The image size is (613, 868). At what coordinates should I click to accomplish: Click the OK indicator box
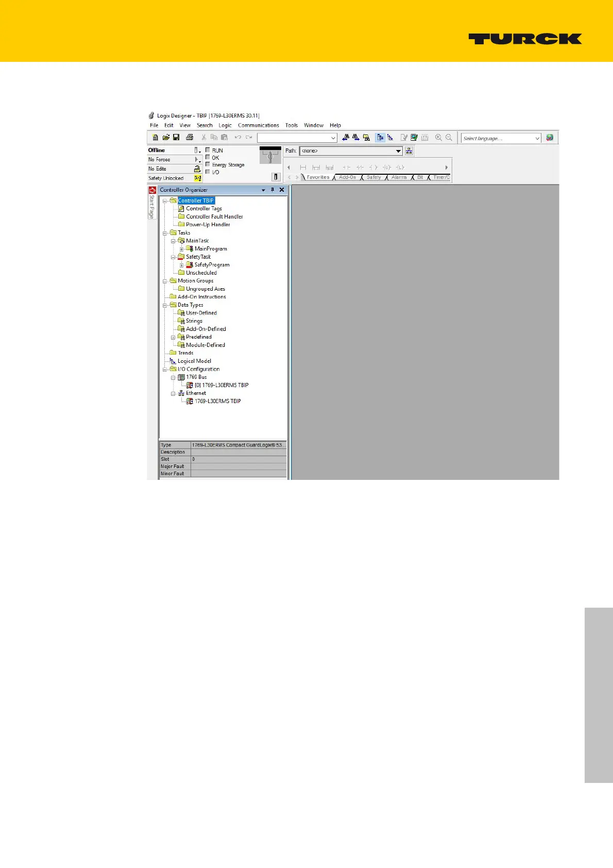click(x=208, y=157)
